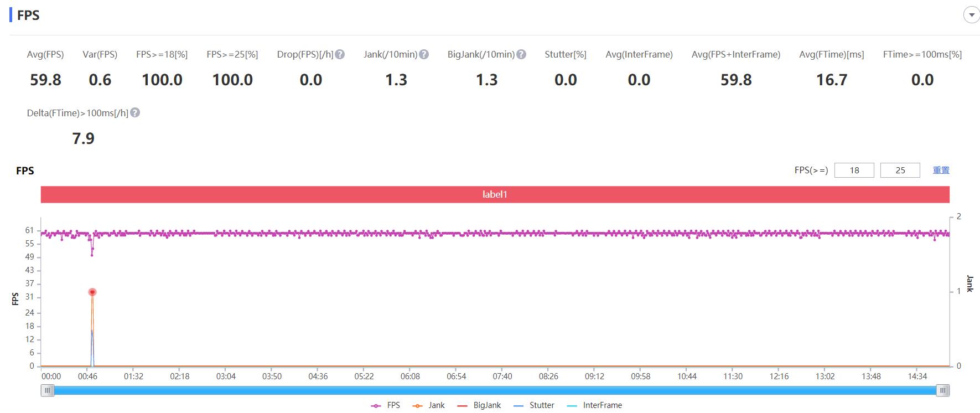Image resolution: width=980 pixels, height=413 pixels.
Task: Grab the right handle of the time range slider
Action: (943, 390)
